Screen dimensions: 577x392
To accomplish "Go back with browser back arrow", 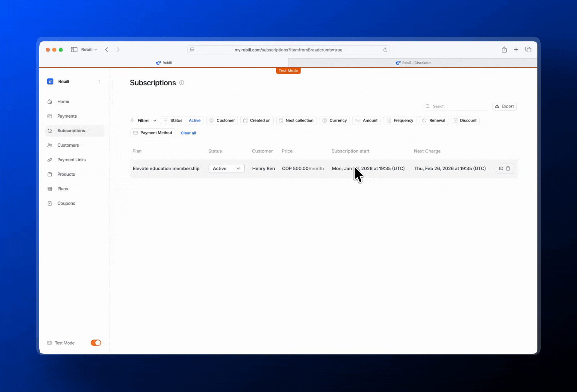I will tap(106, 50).
